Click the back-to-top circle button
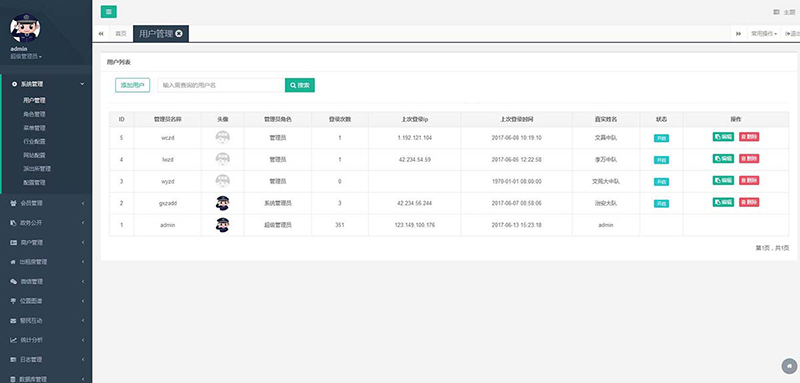Viewport: 800px width, 383px height. 789,366
